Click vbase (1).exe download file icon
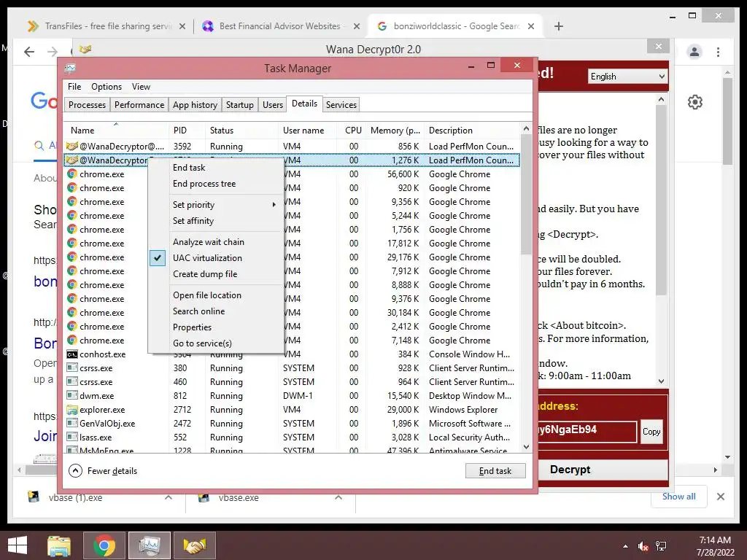Image resolution: width=747 pixels, height=560 pixels. [34, 497]
